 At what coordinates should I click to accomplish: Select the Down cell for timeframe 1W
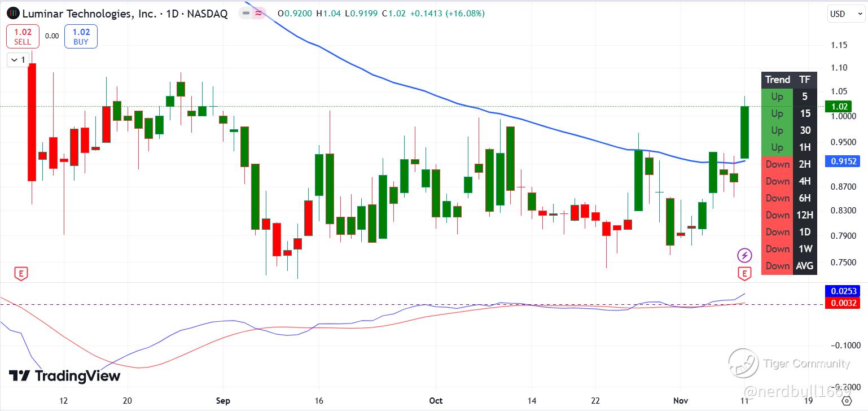[x=777, y=249]
